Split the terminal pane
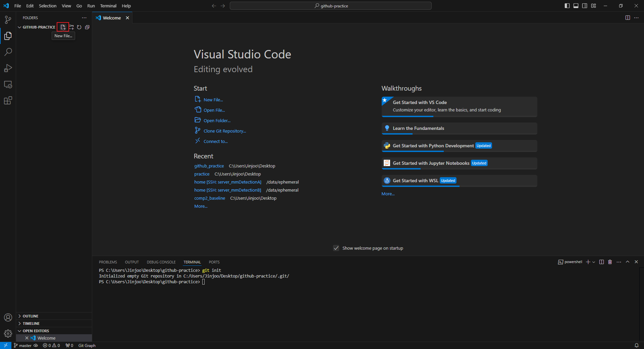 pos(601,262)
